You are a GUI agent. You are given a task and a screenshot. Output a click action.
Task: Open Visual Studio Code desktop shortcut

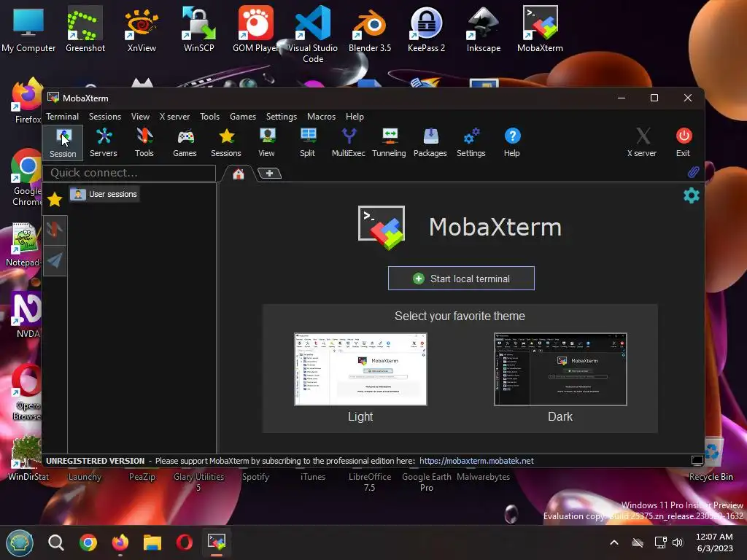coord(312,34)
